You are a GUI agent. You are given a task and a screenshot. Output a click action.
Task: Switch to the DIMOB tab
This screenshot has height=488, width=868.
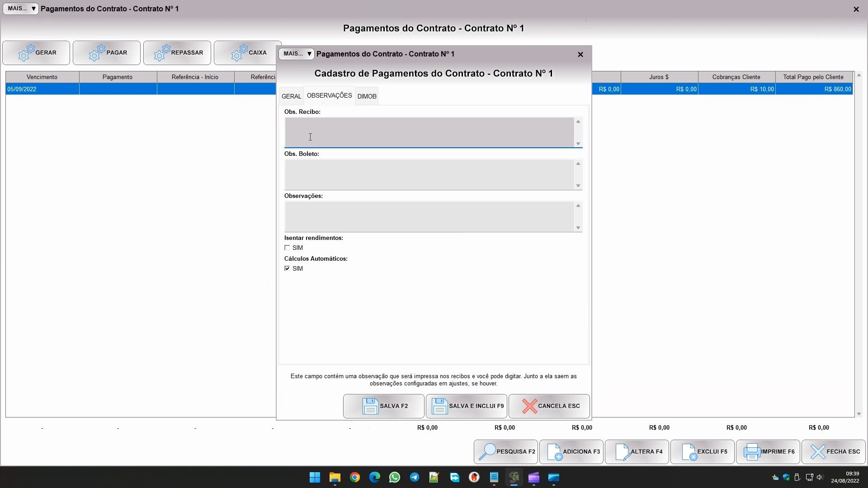click(x=367, y=96)
